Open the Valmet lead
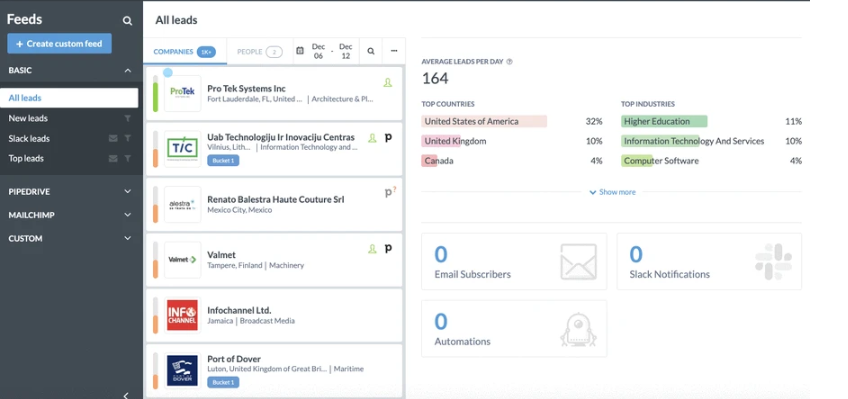848x399 pixels. click(x=274, y=260)
